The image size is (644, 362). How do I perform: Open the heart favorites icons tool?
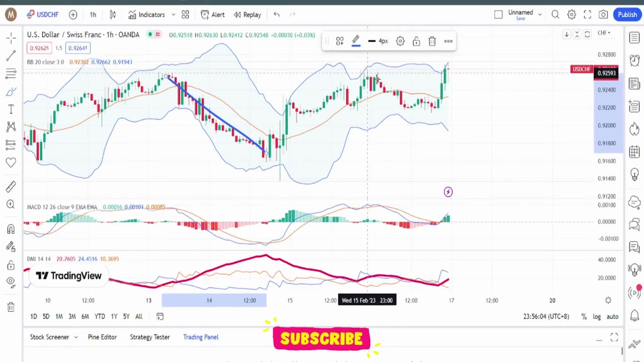click(x=11, y=162)
